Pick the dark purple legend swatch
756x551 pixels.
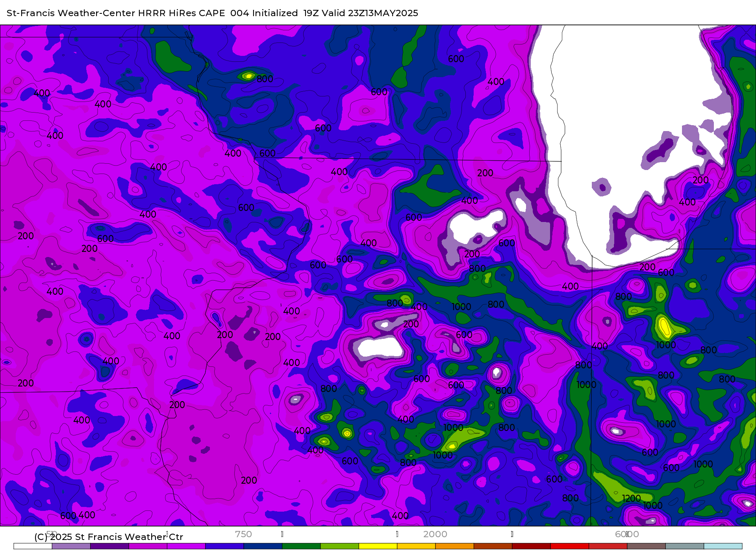[x=109, y=546]
